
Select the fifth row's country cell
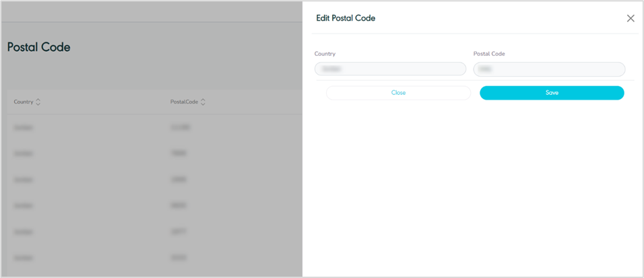pyautogui.click(x=23, y=232)
